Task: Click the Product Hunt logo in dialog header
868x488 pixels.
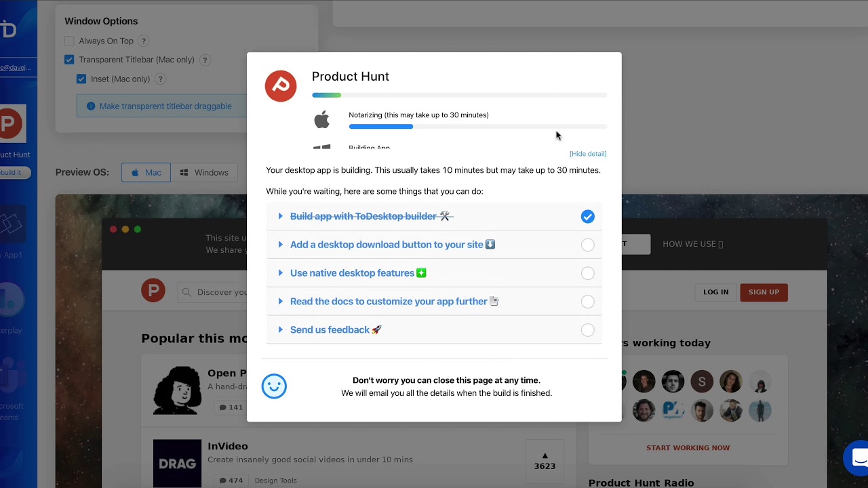Action: pos(281,86)
